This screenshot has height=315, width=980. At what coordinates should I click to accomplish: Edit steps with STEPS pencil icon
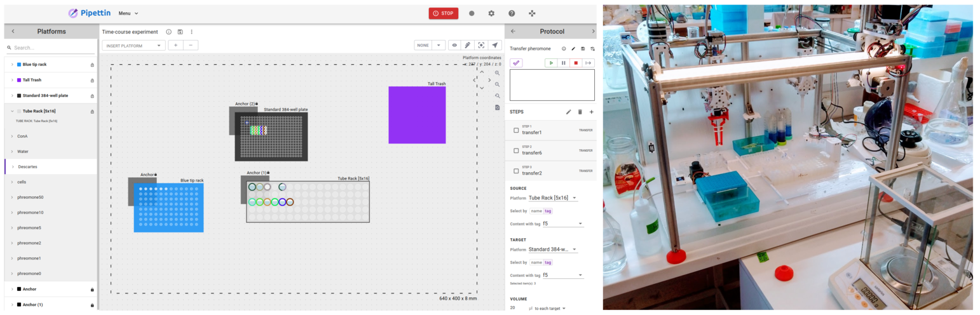pos(569,112)
